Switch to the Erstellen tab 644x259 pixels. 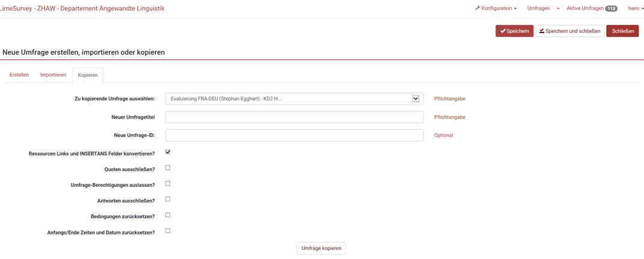pyautogui.click(x=19, y=75)
